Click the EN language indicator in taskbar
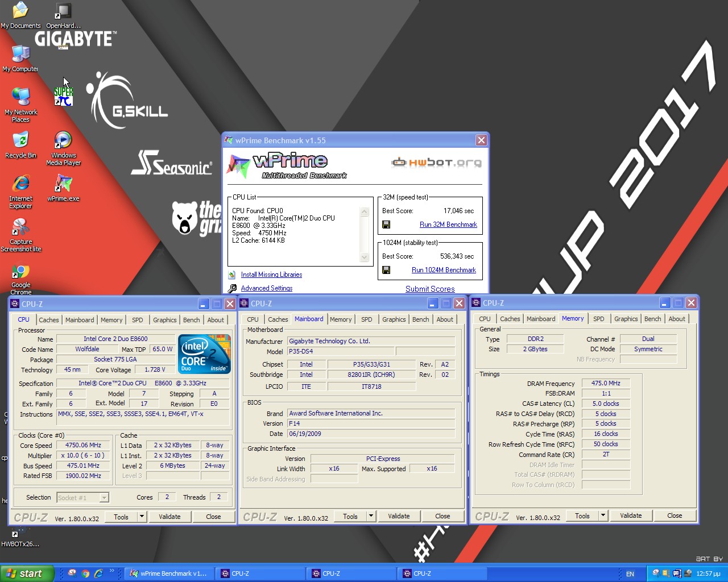This screenshot has width=728, height=582. click(x=630, y=574)
